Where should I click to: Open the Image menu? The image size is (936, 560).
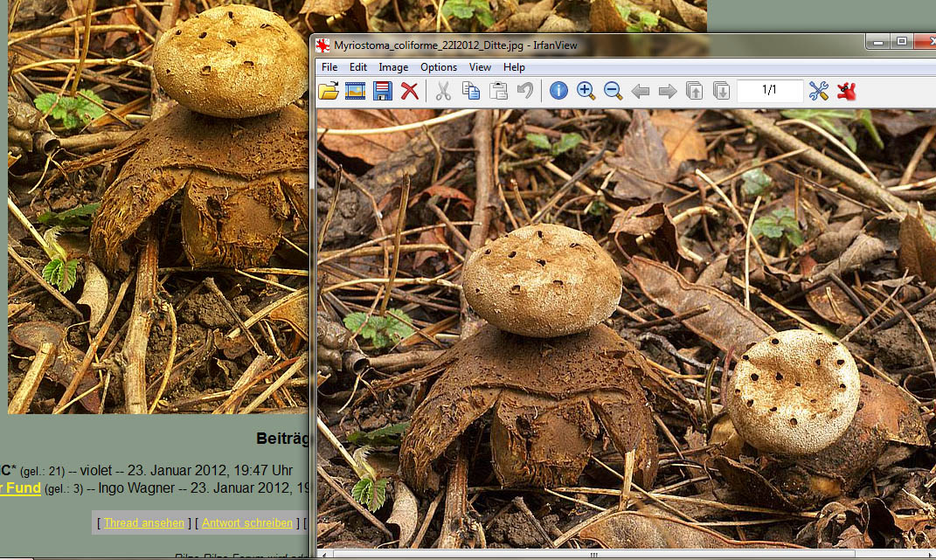(x=393, y=67)
